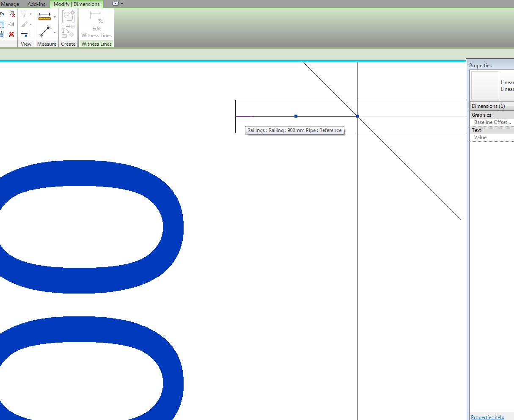Screen dimensions: 514x420
Task: Open the Measure tool dropdown arrow
Action: point(55,17)
